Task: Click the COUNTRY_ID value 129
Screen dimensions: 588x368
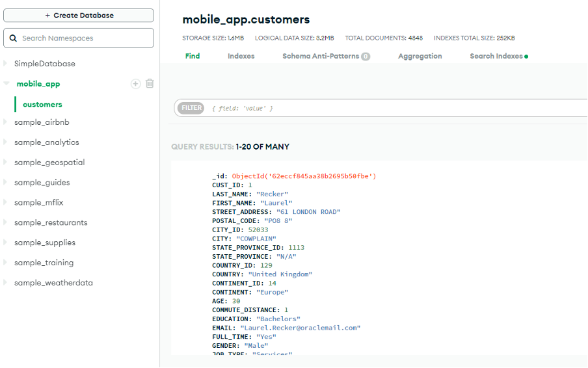Action: pyautogui.click(x=266, y=265)
